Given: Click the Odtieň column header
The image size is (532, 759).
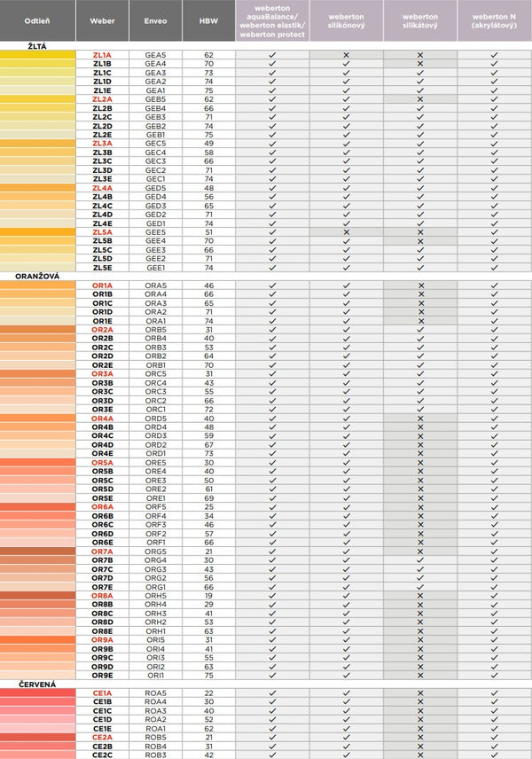Looking at the screenshot, I should pyautogui.click(x=37, y=20).
